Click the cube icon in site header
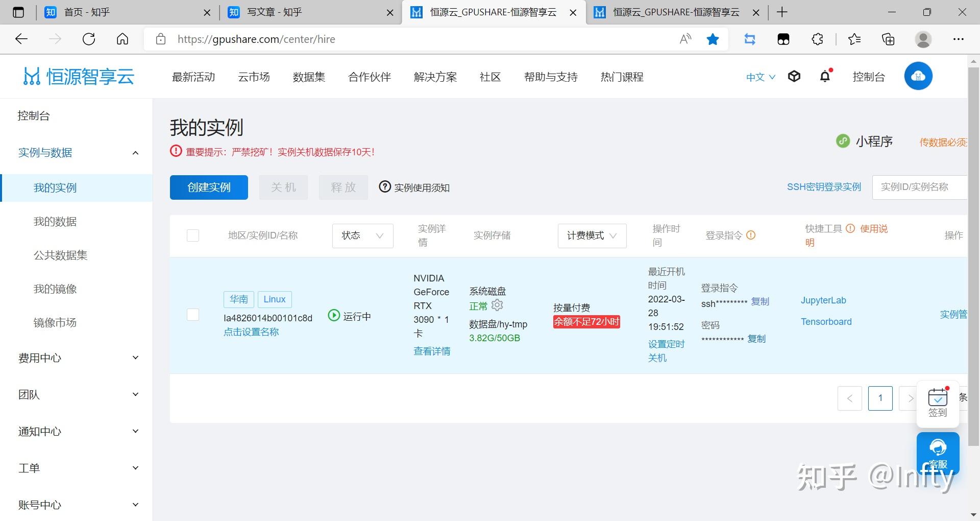Viewport: 980px width, 521px height. 794,77
